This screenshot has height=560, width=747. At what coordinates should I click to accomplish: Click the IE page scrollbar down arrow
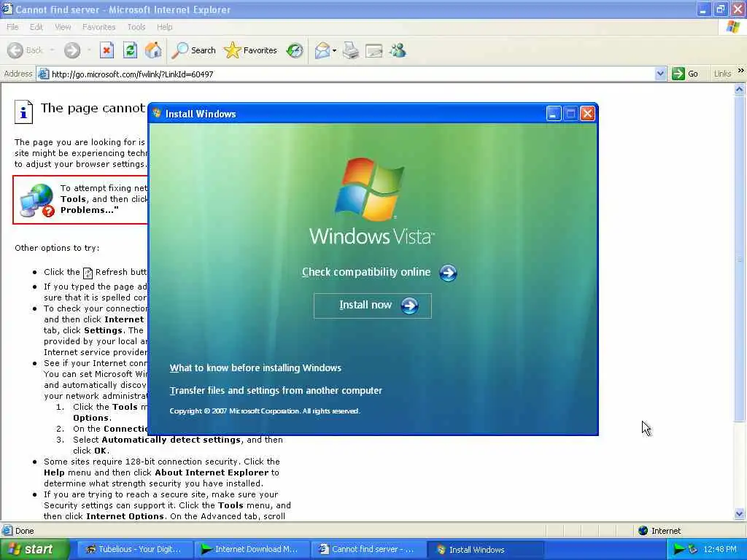740,513
